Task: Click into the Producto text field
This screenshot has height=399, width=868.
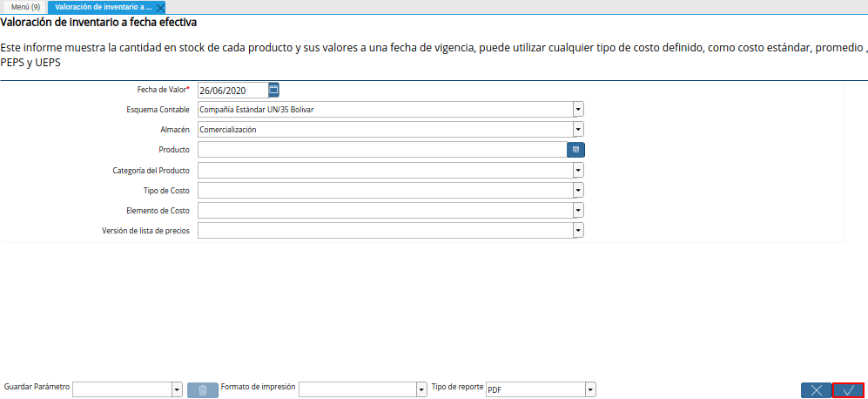Action: [x=381, y=150]
